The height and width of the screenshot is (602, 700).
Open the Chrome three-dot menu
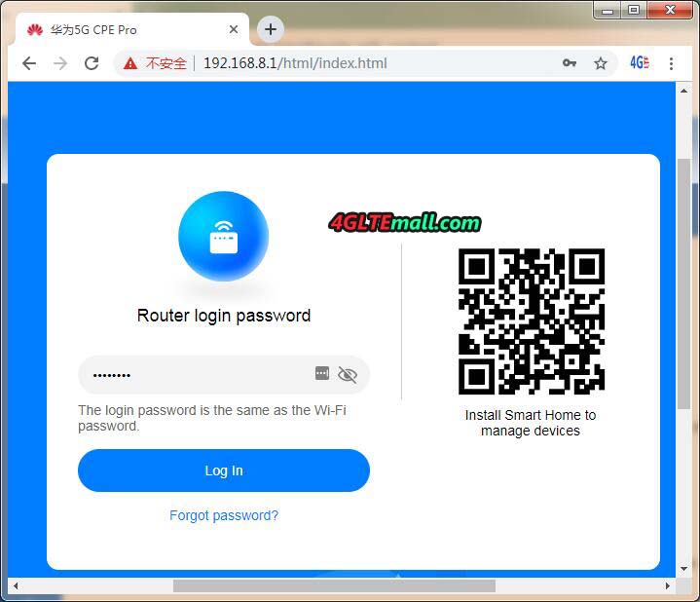[x=672, y=63]
